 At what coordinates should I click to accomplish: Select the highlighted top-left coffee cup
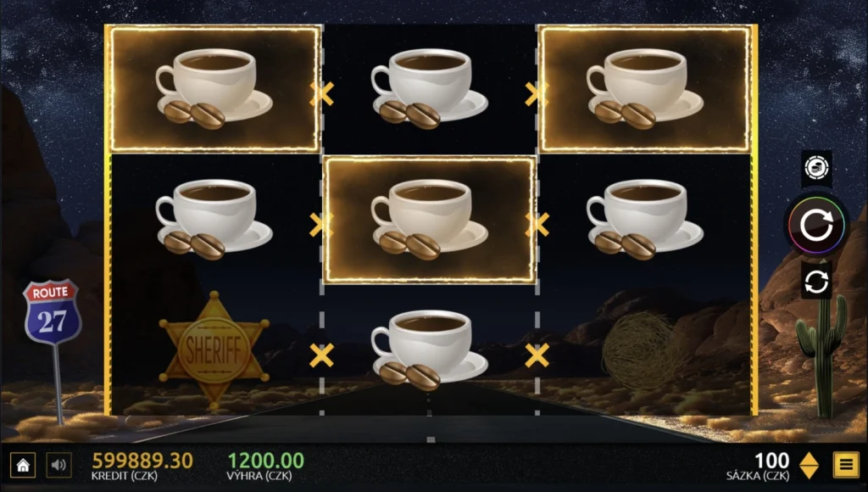[x=214, y=89]
